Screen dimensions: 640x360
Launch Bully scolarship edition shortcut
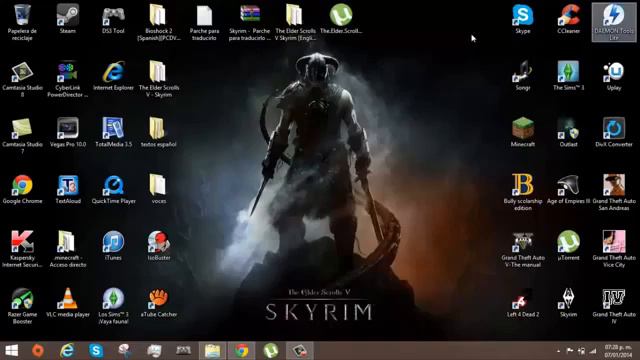click(x=523, y=193)
